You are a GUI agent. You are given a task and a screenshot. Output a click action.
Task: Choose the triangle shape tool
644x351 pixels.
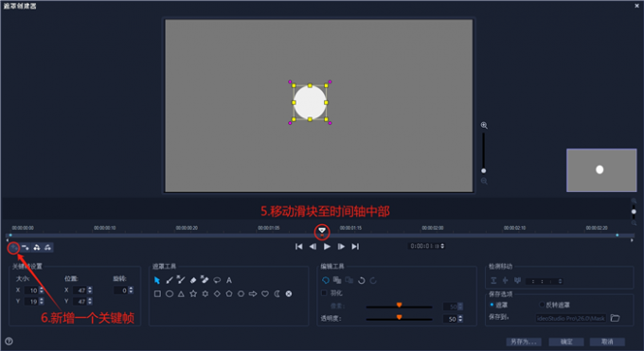[181, 294]
